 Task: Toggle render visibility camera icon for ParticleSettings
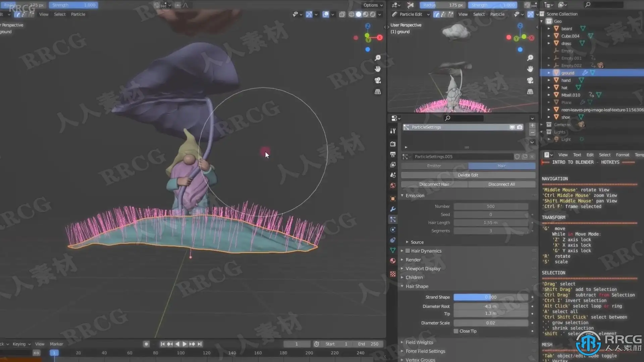[x=520, y=127]
